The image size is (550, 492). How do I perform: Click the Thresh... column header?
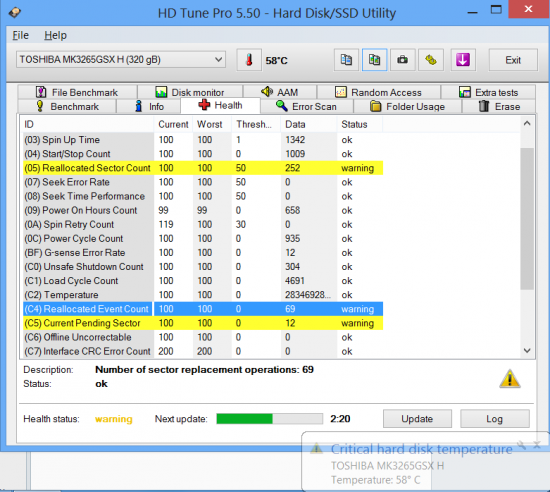(x=256, y=124)
